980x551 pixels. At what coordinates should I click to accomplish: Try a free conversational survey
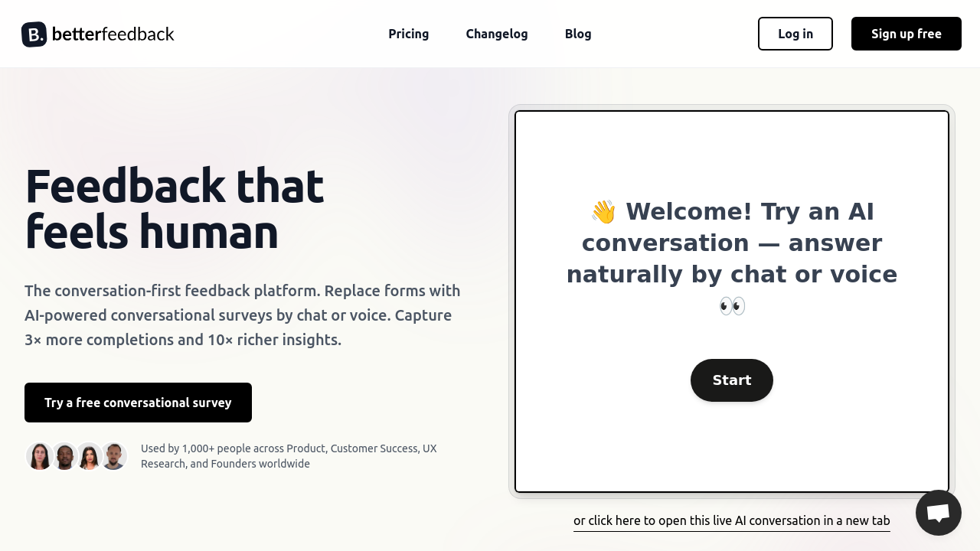pos(138,403)
